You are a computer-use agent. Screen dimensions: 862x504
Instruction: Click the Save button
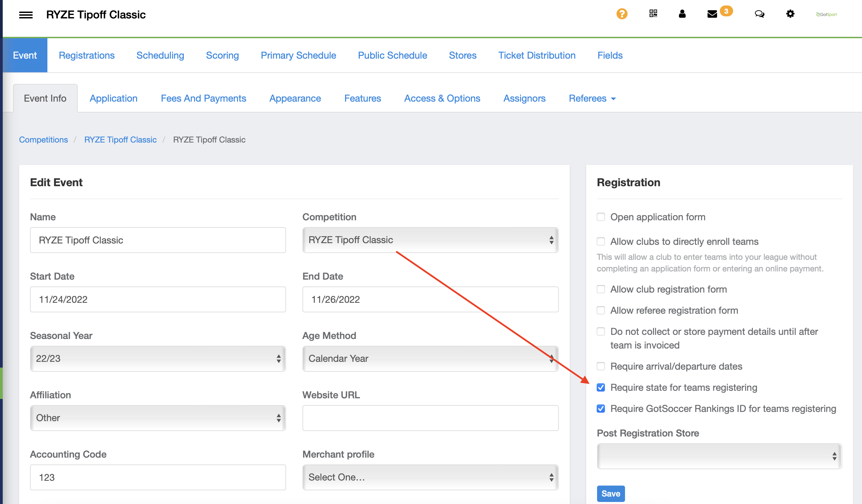611,493
